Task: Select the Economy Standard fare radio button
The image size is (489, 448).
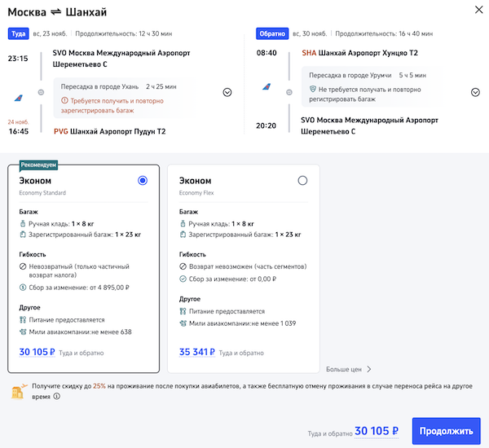Action: click(x=143, y=180)
